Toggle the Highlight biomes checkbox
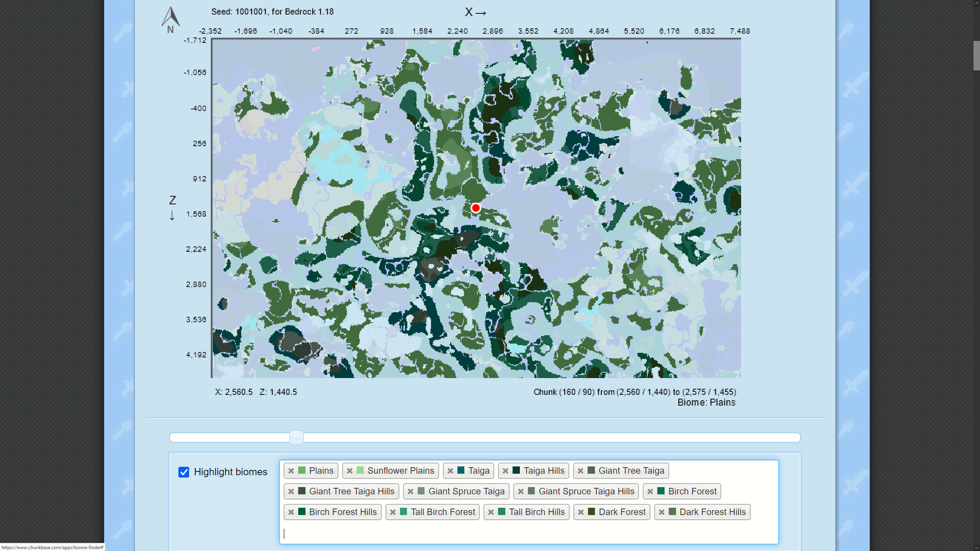Screen dimensions: 980x551 (x=184, y=472)
